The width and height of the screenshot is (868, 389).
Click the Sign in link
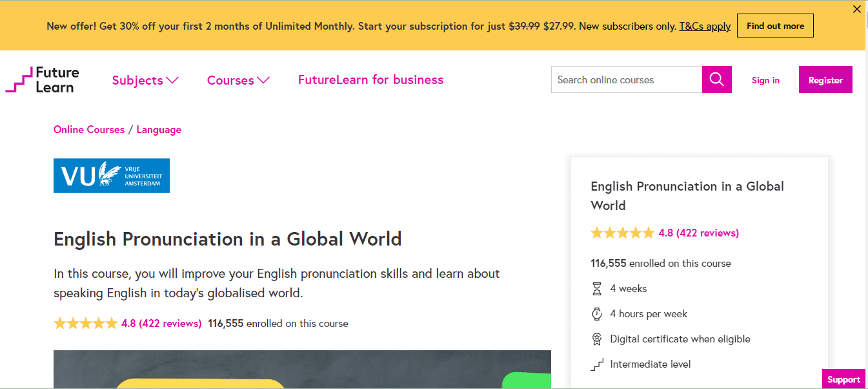(765, 80)
